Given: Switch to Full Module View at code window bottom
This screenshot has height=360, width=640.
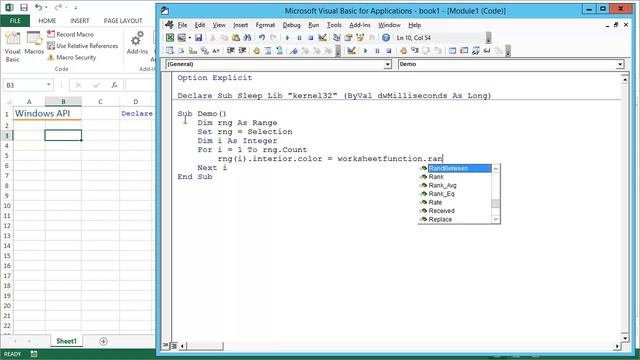Looking at the screenshot, I should 173,346.
